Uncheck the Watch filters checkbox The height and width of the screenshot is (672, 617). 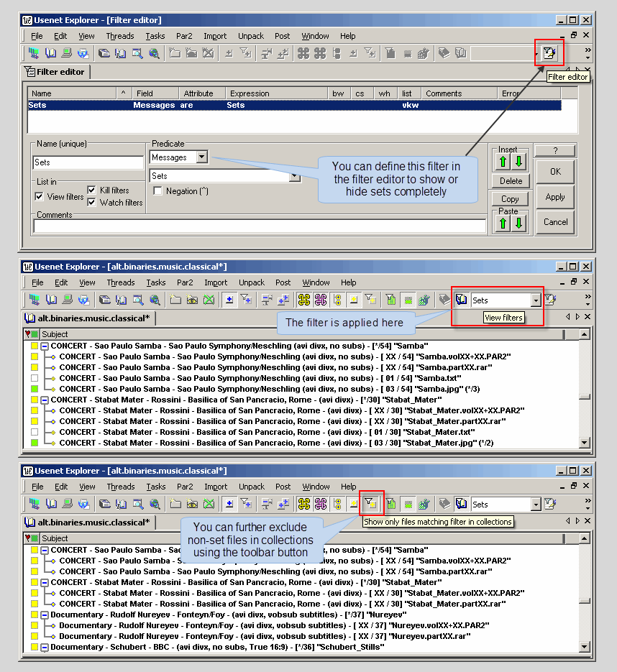click(x=92, y=203)
